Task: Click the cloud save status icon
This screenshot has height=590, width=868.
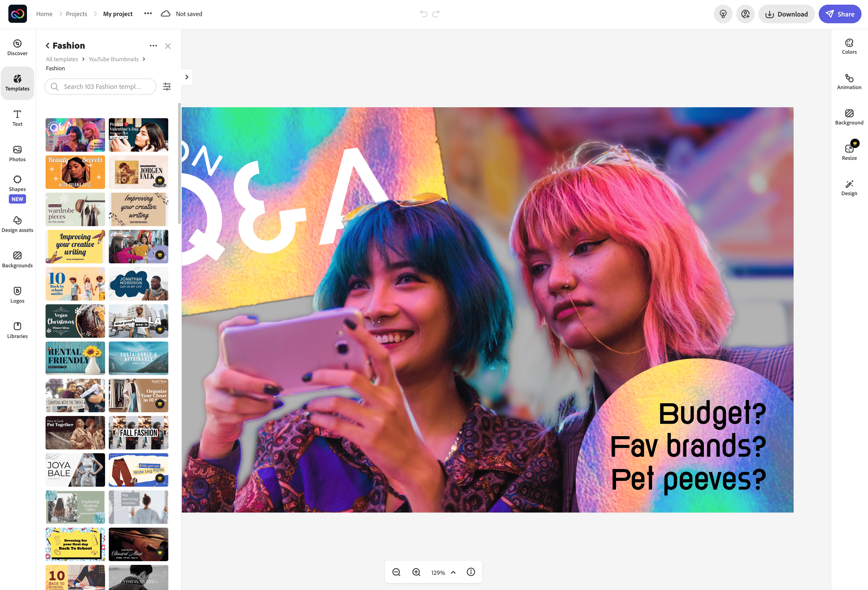Action: tap(166, 14)
